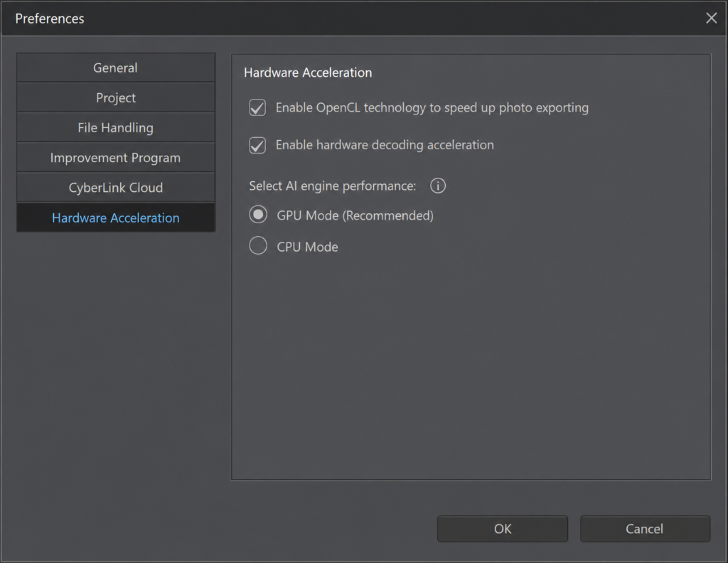Click the Preferences window title text
This screenshot has width=728, height=563.
tap(50, 18)
